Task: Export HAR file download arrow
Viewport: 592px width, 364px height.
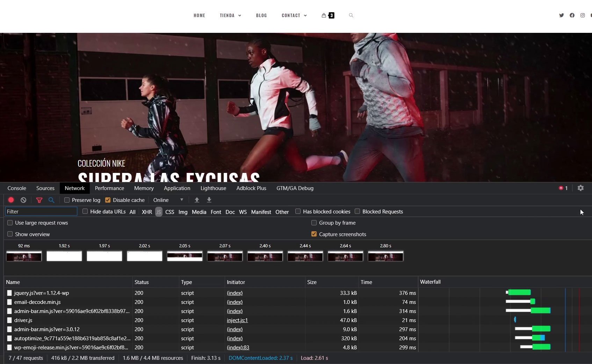Action: 209,200
